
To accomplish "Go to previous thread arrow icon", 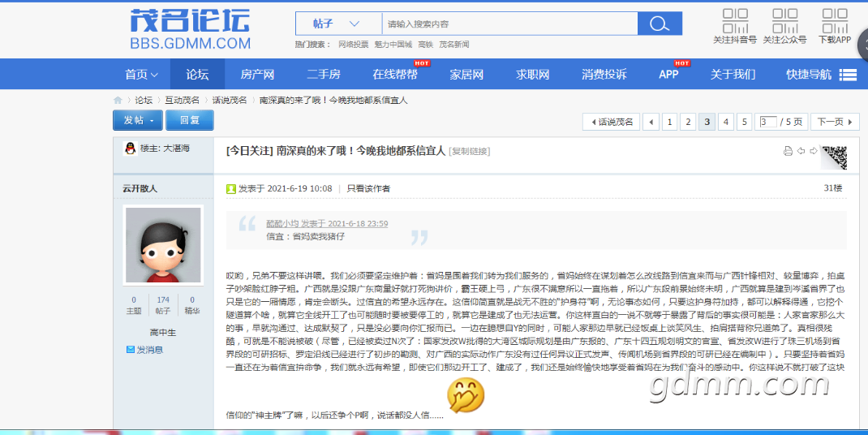I will tap(801, 151).
